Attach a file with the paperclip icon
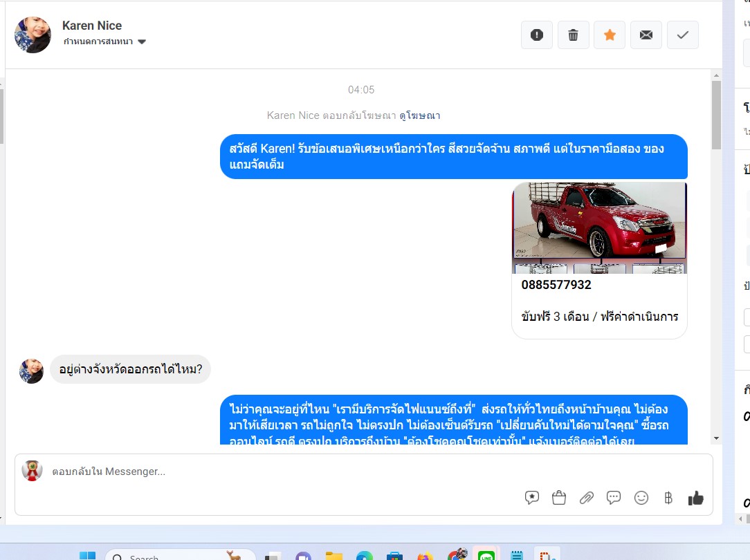The height and width of the screenshot is (560, 750). [587, 498]
